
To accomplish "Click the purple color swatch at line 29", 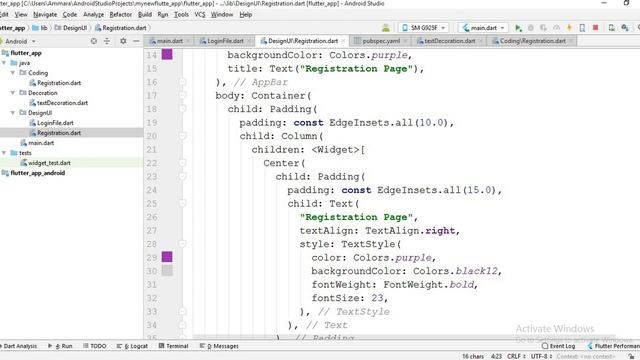I will coord(167,257).
